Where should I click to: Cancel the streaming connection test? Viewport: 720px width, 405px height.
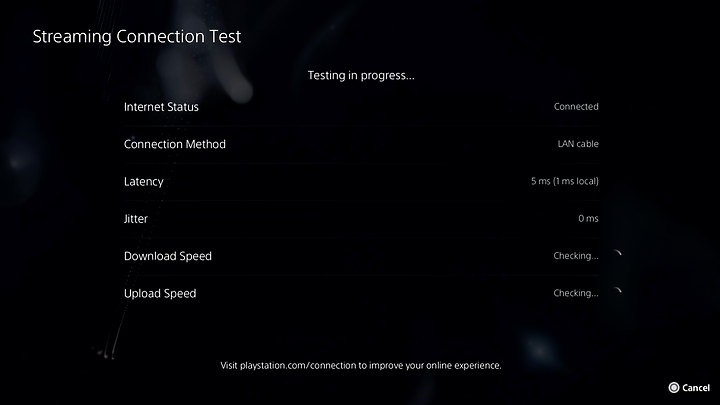click(689, 388)
